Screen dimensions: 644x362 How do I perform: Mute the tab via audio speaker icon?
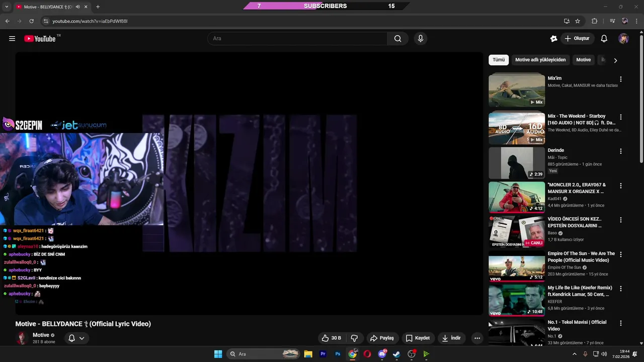pos(77,7)
